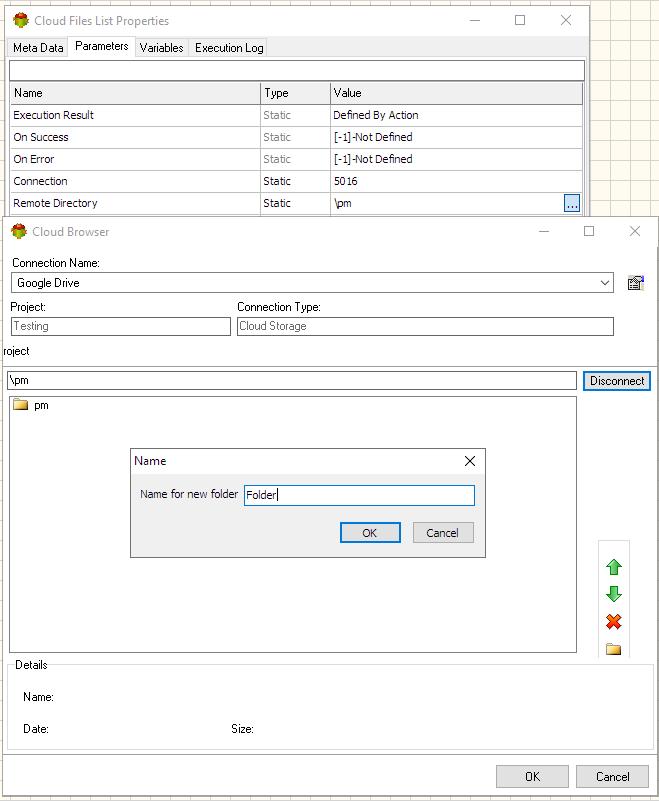
Task: Click empty filter field above parameters table
Action: tap(297, 70)
